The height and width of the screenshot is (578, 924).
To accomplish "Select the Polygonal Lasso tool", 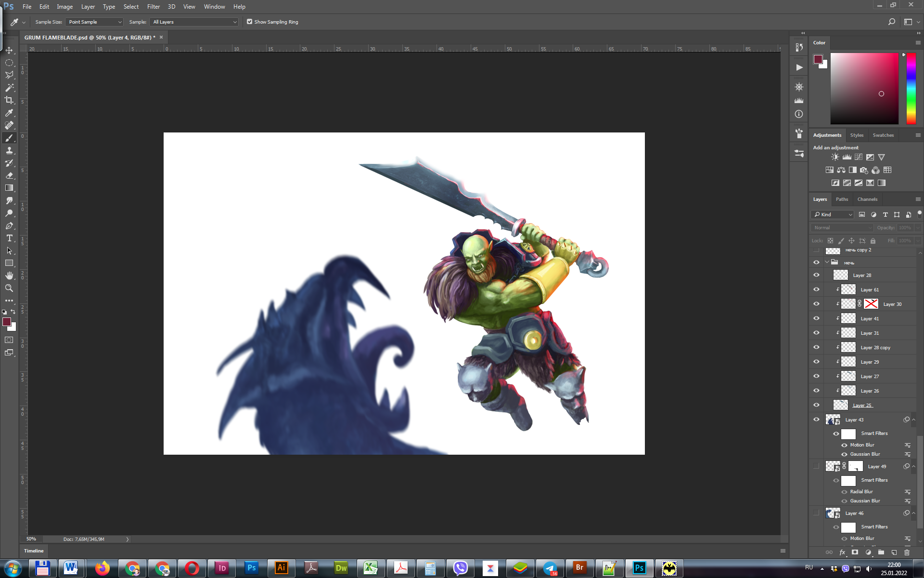I will tap(9, 75).
